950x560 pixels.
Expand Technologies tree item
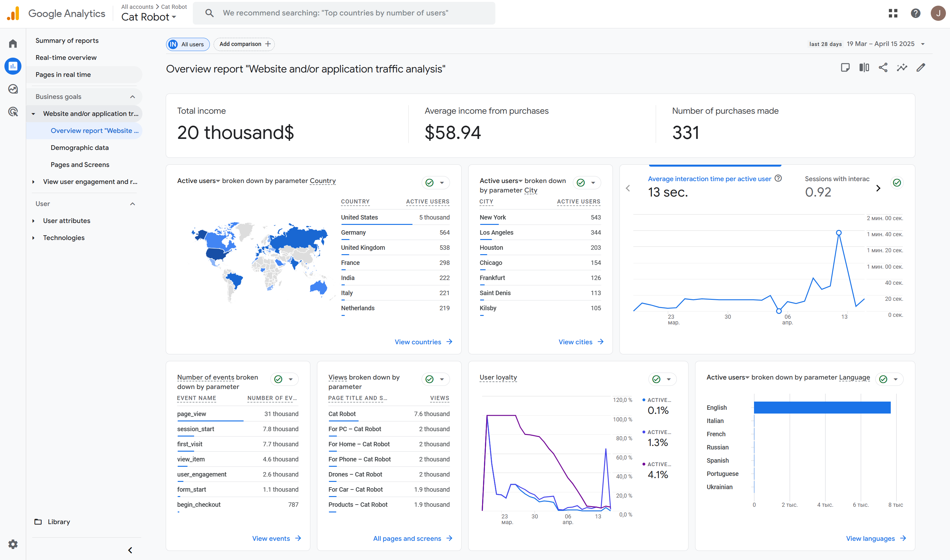pyautogui.click(x=33, y=238)
